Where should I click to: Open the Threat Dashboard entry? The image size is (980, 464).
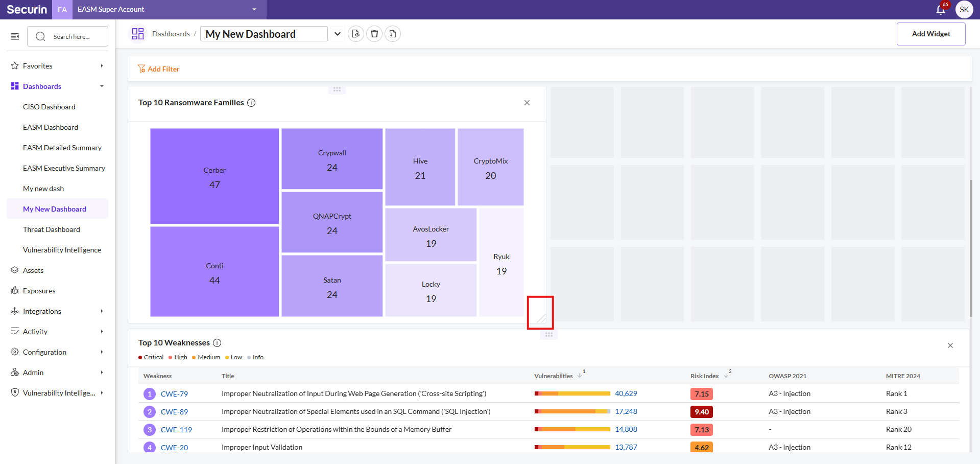click(x=52, y=229)
